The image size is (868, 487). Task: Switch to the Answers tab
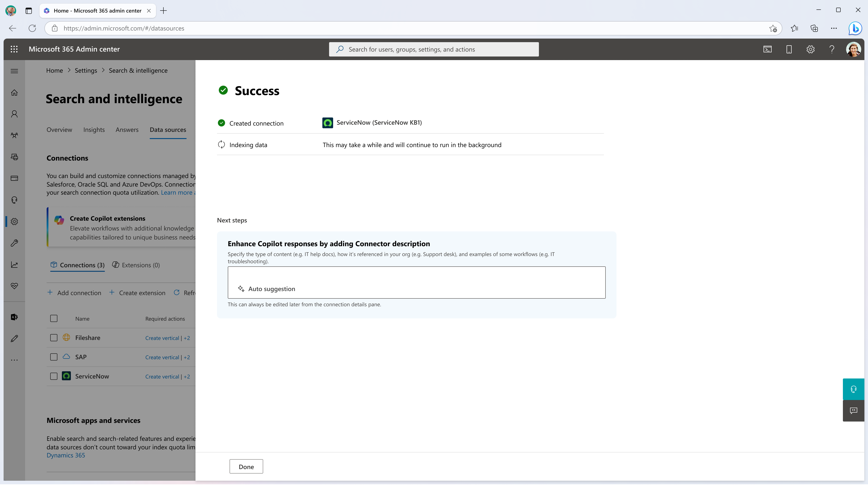click(x=127, y=129)
